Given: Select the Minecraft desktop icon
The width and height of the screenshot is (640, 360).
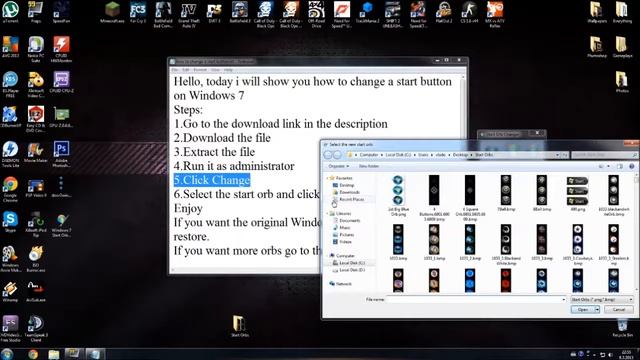Looking at the screenshot, I should 112,11.
